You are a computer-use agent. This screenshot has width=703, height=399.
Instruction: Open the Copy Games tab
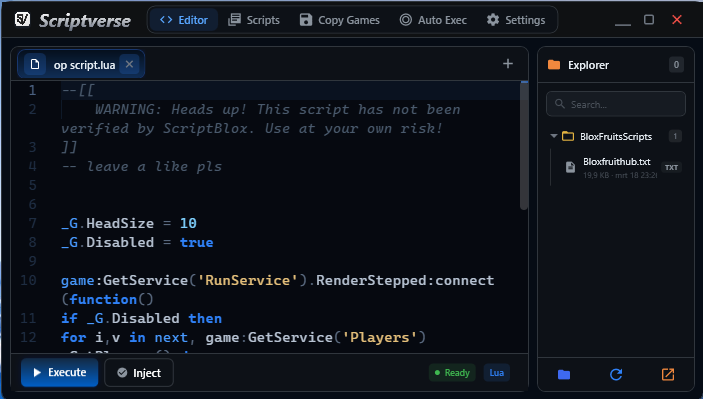[339, 20]
